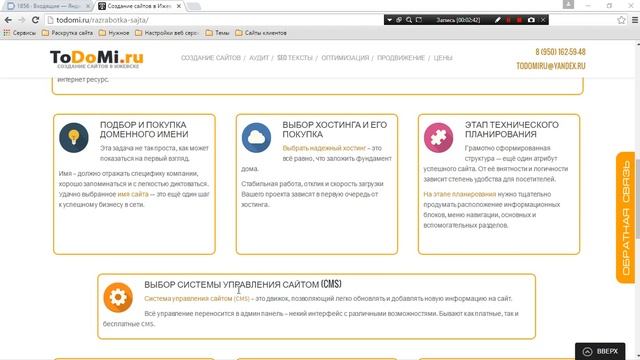Expand the recorder toolbar dropdown arrow
This screenshot has width=640, height=360.
[389, 20]
